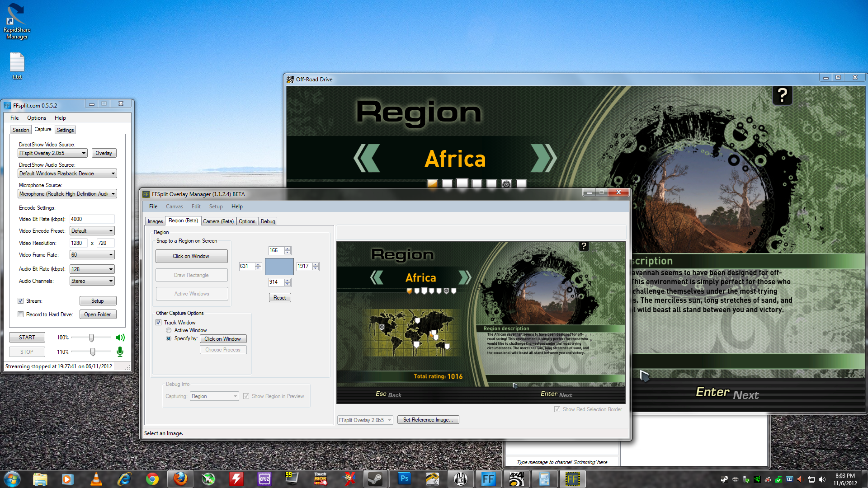Open the Help menu in Overlay Manager
The height and width of the screenshot is (488, 868).
point(237,206)
